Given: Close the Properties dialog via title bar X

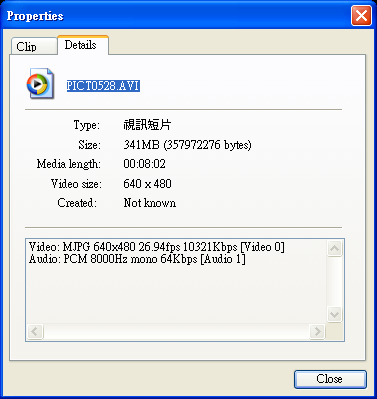Looking at the screenshot, I should [x=361, y=16].
